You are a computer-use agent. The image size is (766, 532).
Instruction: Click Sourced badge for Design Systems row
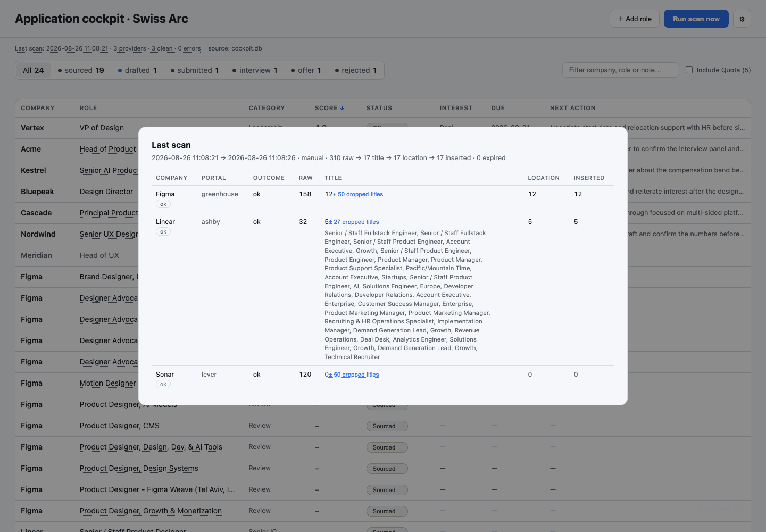point(387,469)
